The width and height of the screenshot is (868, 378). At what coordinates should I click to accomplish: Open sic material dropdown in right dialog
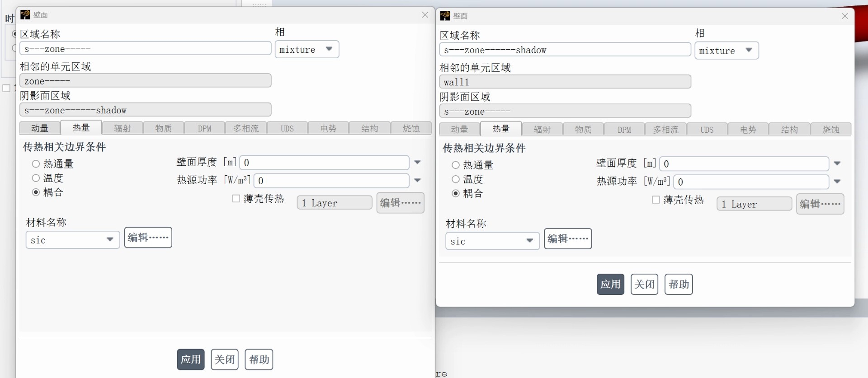(492, 241)
